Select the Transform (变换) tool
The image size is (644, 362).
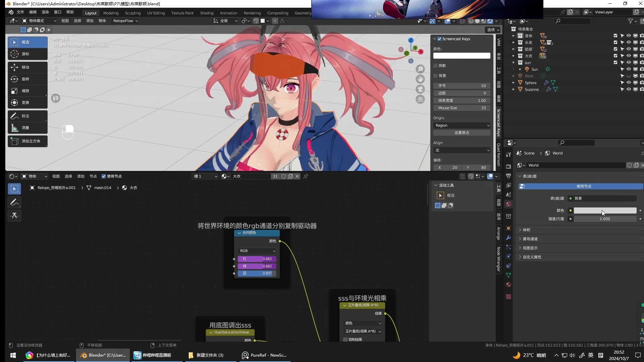click(x=28, y=103)
